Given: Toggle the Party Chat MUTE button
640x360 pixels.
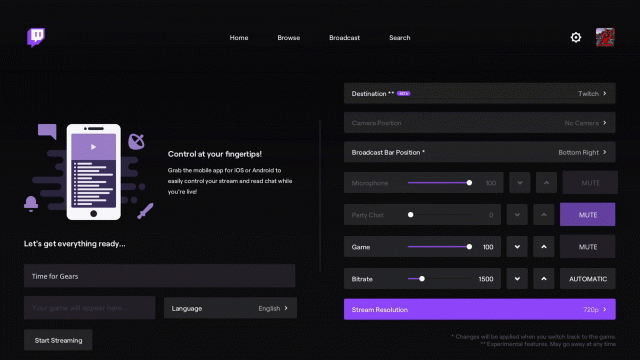Looking at the screenshot, I should tap(587, 215).
